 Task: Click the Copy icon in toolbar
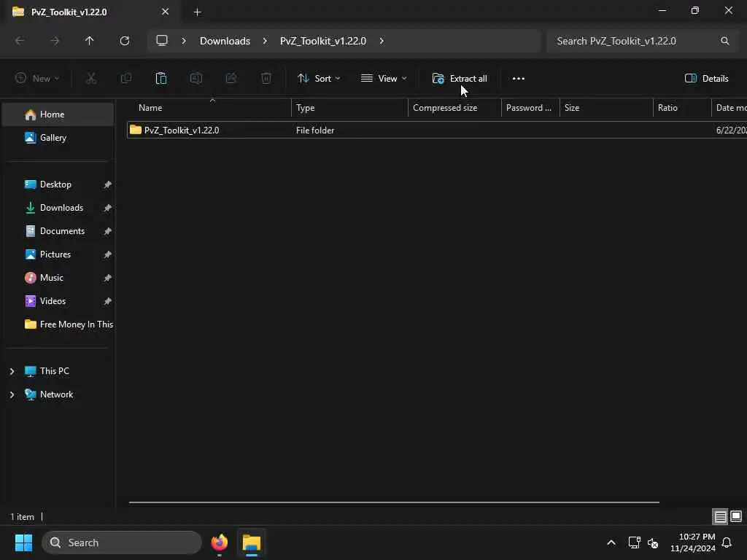(x=126, y=78)
